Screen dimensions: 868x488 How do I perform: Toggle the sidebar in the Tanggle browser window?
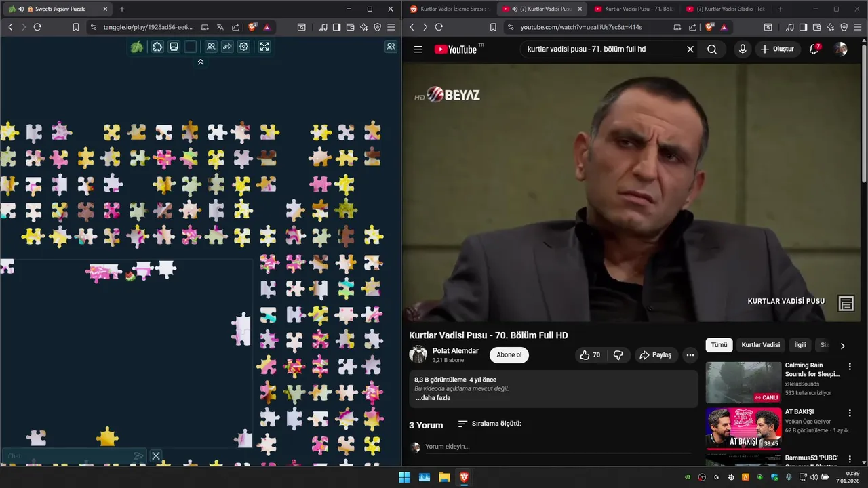pos(336,27)
